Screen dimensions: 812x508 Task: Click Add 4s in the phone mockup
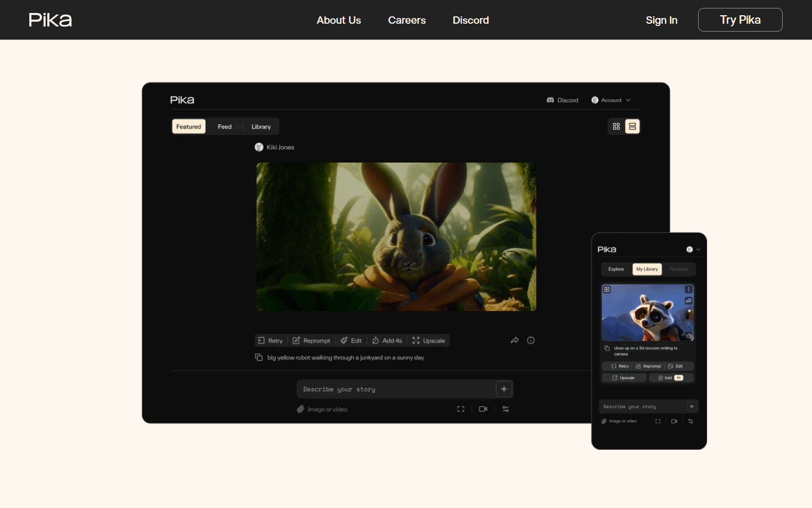pyautogui.click(x=671, y=378)
